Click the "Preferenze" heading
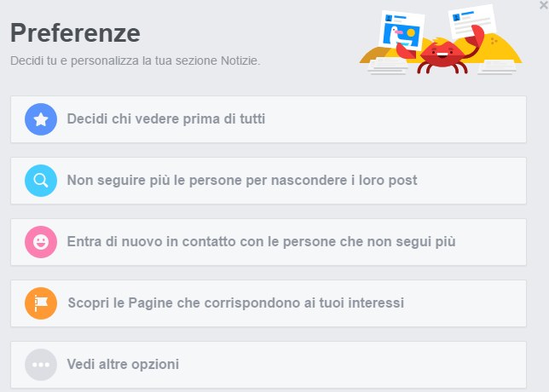 (75, 33)
